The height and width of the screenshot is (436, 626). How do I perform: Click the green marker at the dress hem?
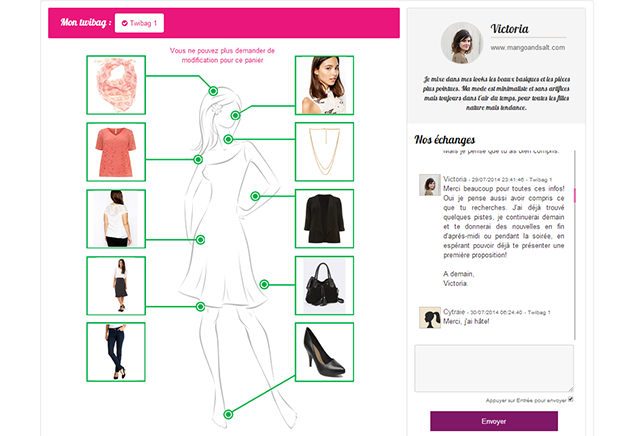(x=200, y=307)
